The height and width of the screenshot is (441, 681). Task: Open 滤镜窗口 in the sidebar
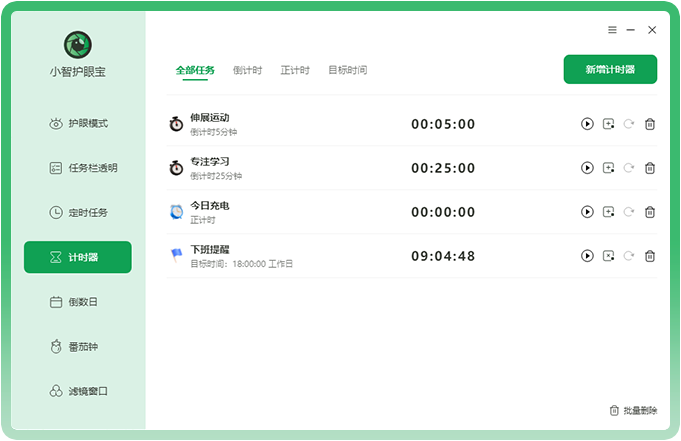[78, 390]
